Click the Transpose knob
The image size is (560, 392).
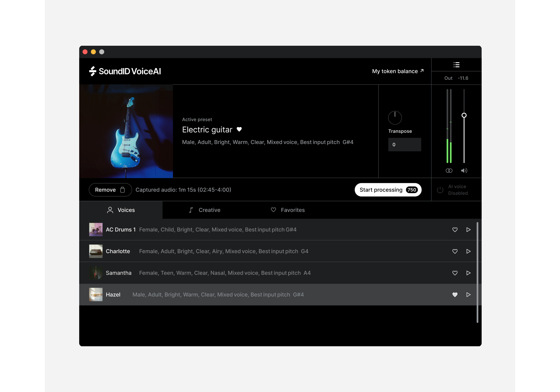coord(395,118)
